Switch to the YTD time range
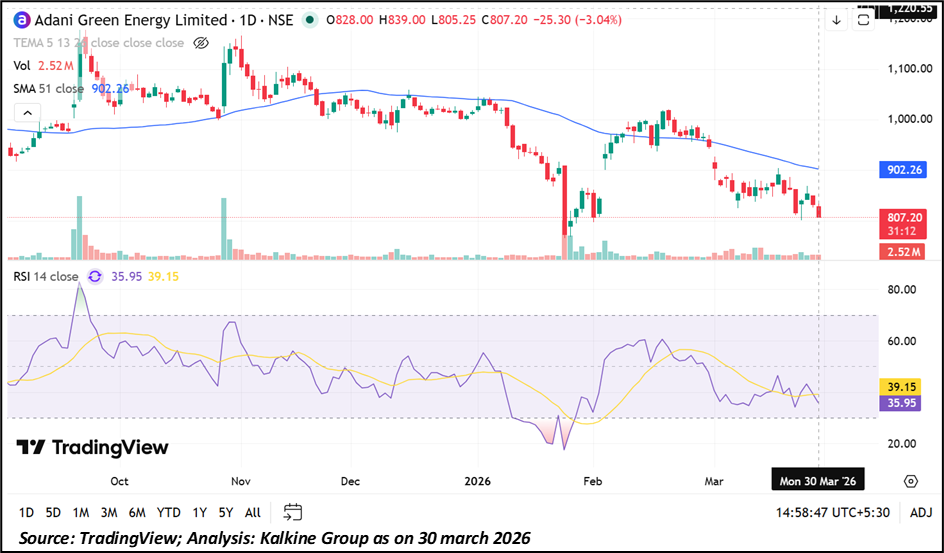 [169, 512]
